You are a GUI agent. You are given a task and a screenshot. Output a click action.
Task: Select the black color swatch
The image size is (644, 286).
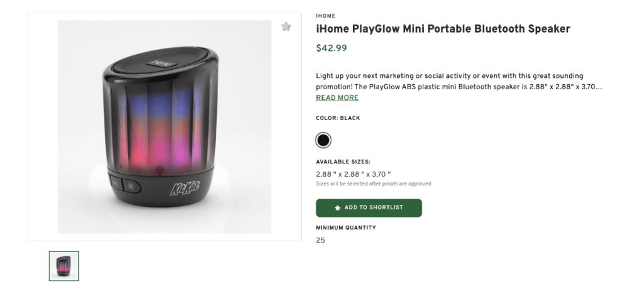323,140
